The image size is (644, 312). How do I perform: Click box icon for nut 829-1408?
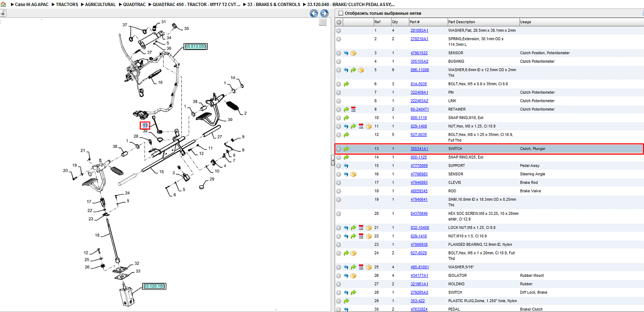point(368,126)
